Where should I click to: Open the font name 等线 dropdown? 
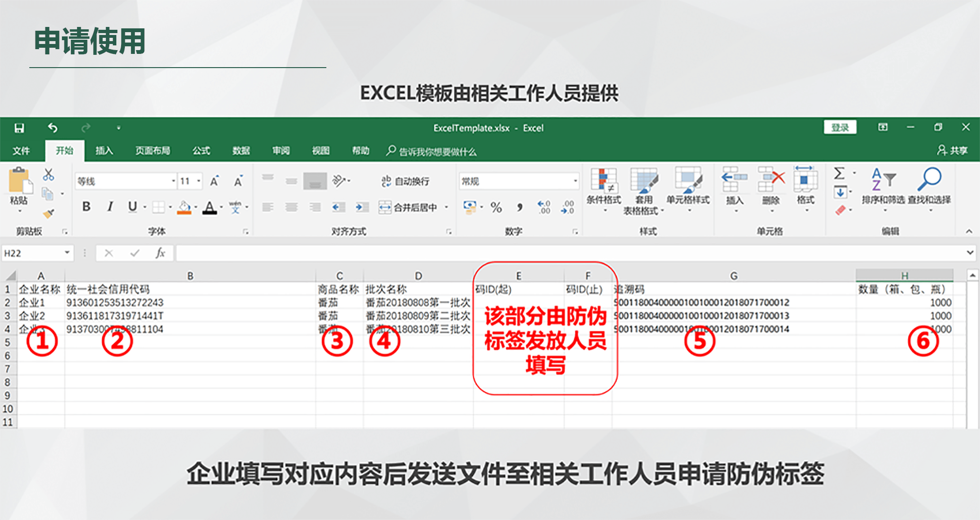[174, 182]
